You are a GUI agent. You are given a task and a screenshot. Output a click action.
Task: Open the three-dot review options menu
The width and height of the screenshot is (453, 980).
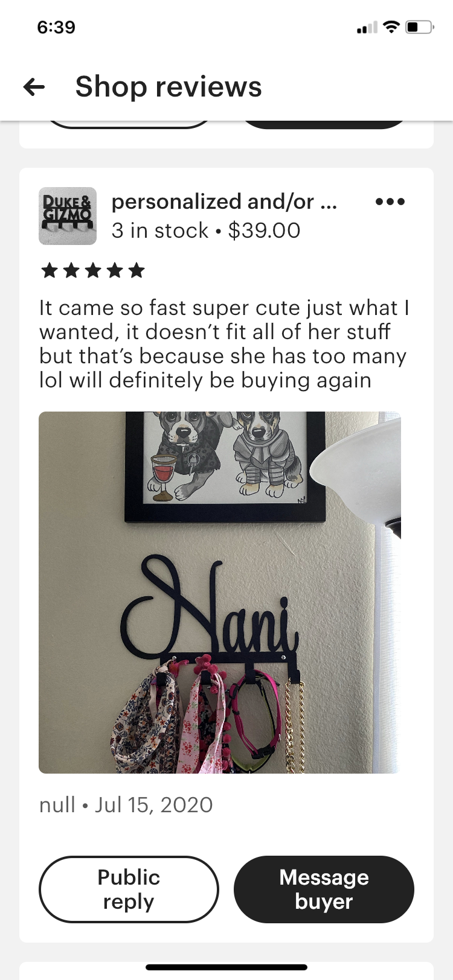pos(390,202)
